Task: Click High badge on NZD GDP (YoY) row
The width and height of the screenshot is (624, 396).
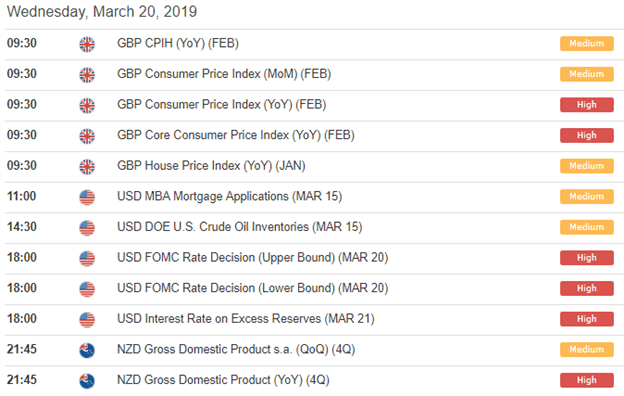Action: click(587, 380)
